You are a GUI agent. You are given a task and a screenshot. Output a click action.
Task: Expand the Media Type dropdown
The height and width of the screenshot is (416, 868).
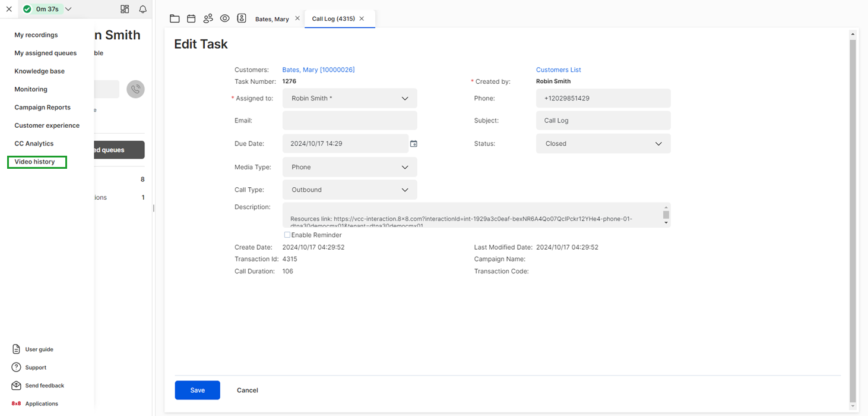pyautogui.click(x=350, y=167)
